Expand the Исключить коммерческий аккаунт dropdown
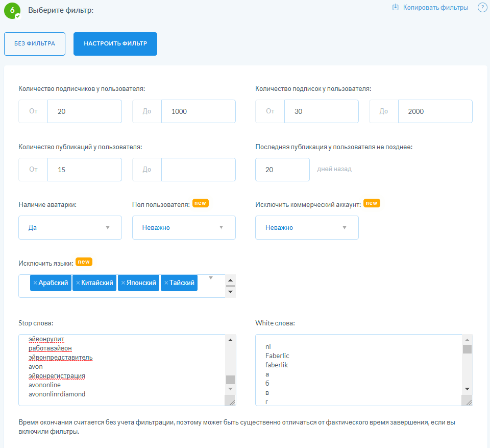Image resolution: width=490 pixels, height=448 pixels. point(307,228)
